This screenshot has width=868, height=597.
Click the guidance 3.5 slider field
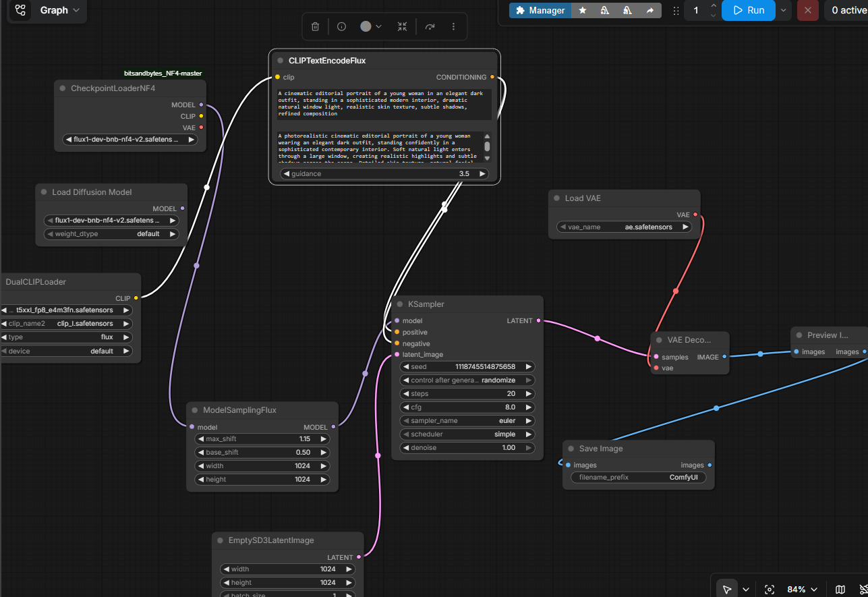pyautogui.click(x=384, y=173)
